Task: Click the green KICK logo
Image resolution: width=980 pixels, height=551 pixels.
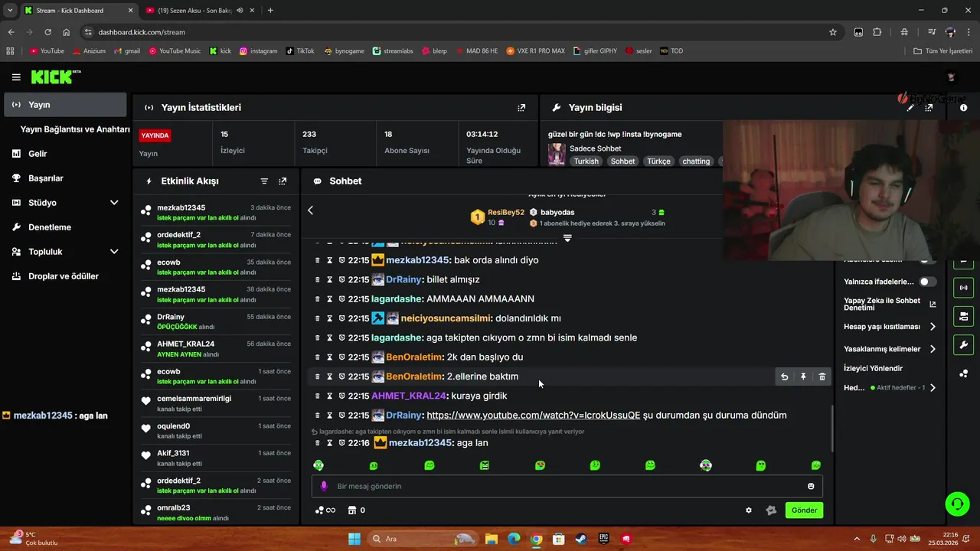Action: coord(55,77)
